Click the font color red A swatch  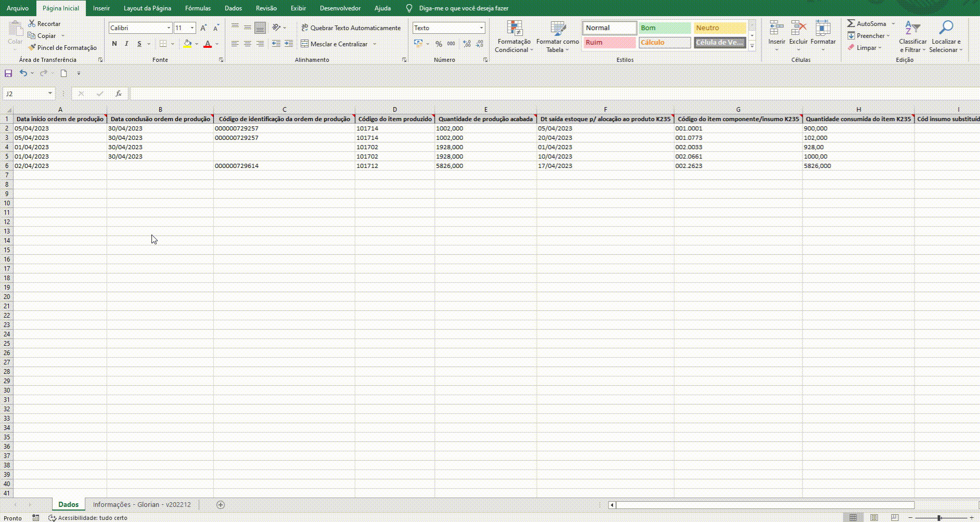pyautogui.click(x=208, y=44)
